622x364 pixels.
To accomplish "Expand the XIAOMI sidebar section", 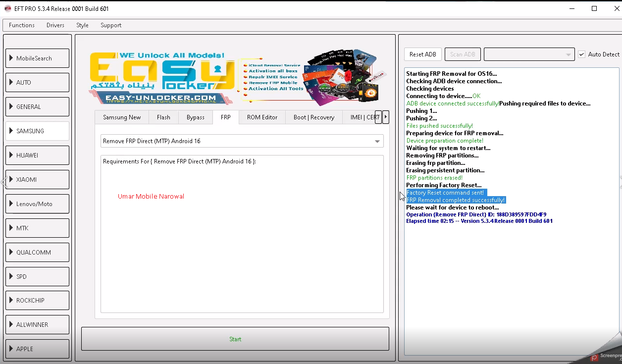I will click(x=37, y=180).
